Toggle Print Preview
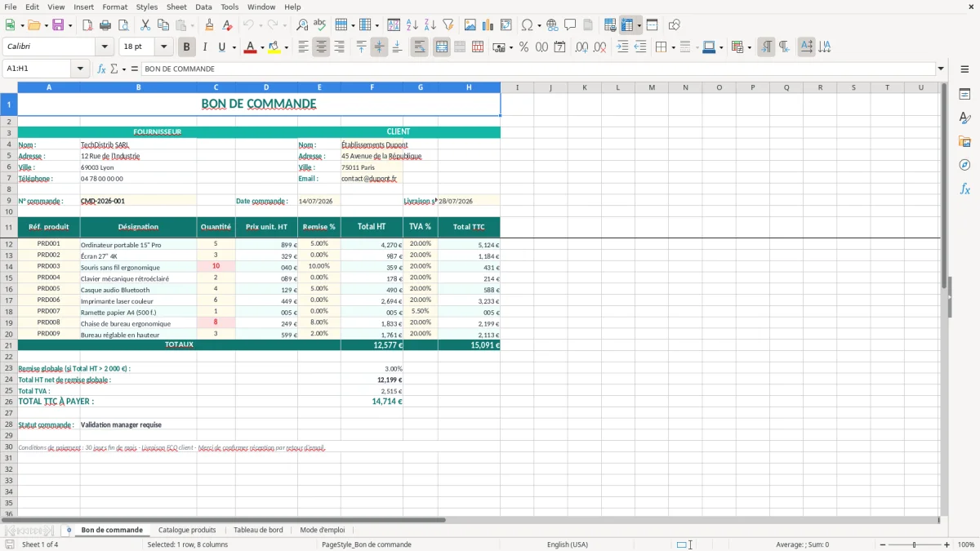The height and width of the screenshot is (551, 980). (x=122, y=25)
